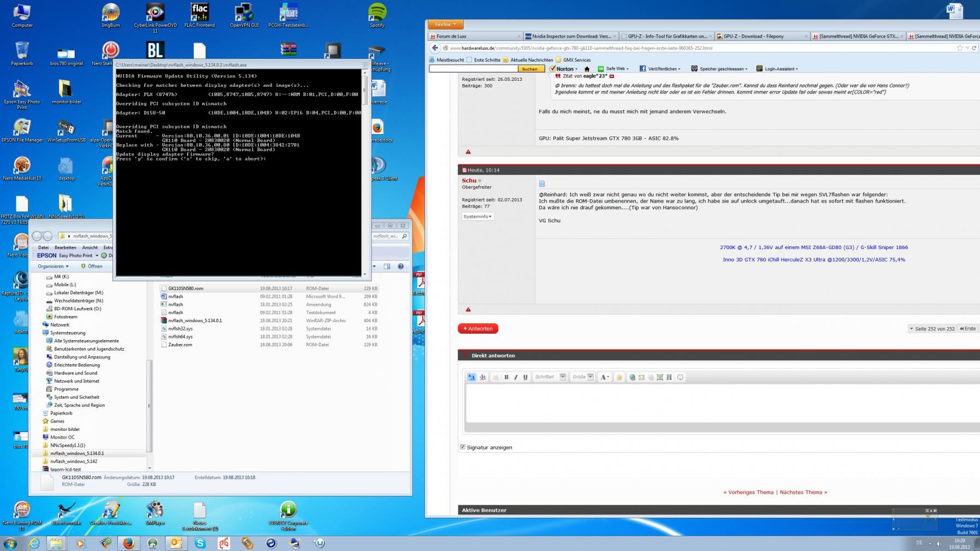The image size is (980, 551).
Task: Open WinSetupFromUSB desktop shortcut
Action: (66, 131)
